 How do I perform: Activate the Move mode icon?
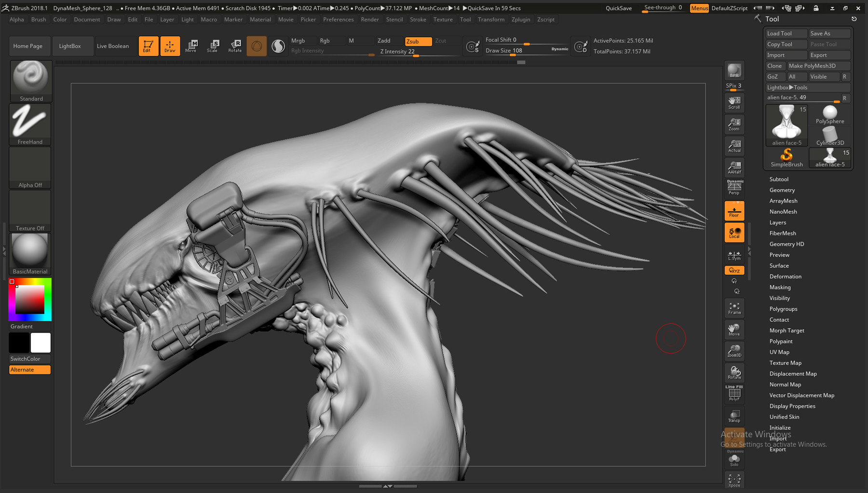191,46
